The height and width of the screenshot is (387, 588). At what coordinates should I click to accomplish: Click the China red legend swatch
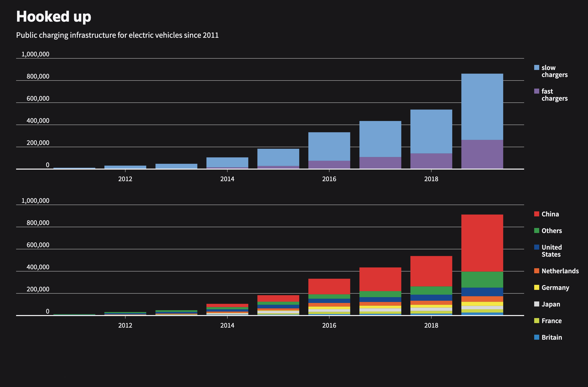[536, 214]
